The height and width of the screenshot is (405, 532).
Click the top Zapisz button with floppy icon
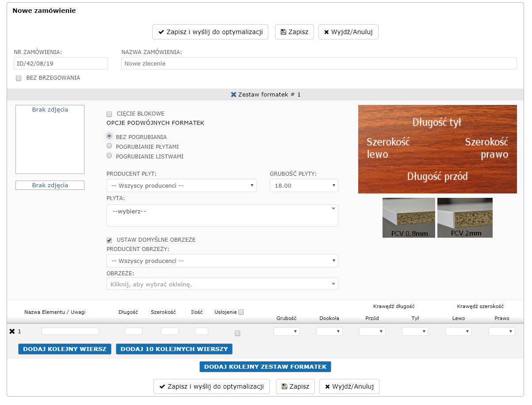[294, 32]
